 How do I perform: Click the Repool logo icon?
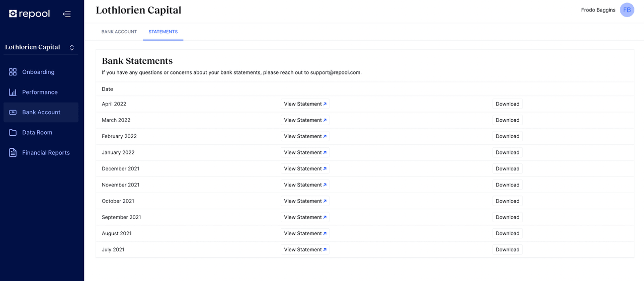[x=13, y=14]
